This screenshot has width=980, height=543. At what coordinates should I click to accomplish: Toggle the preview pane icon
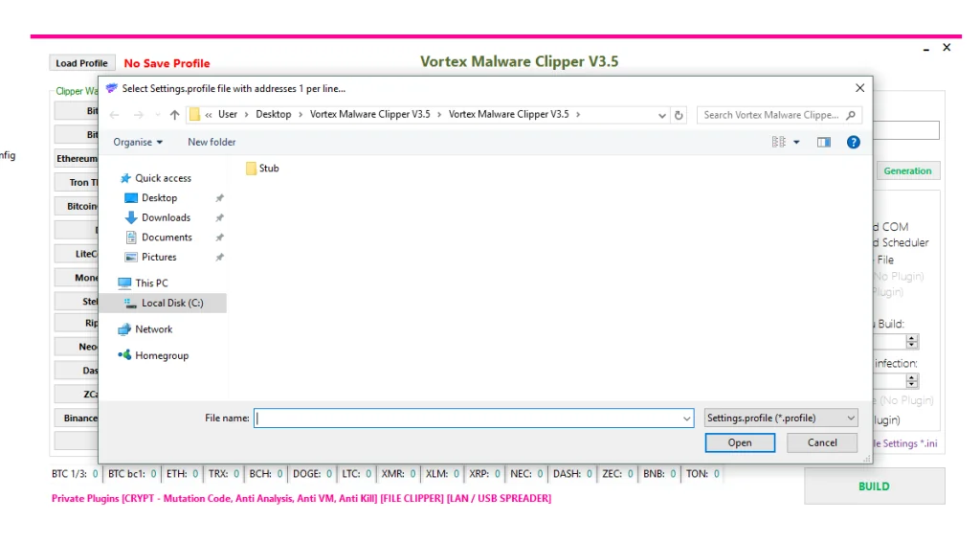click(823, 142)
